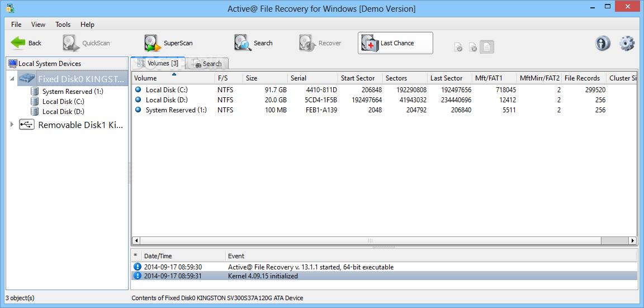Launch the Last Chance recovery button
The image size is (644, 308).
[395, 43]
